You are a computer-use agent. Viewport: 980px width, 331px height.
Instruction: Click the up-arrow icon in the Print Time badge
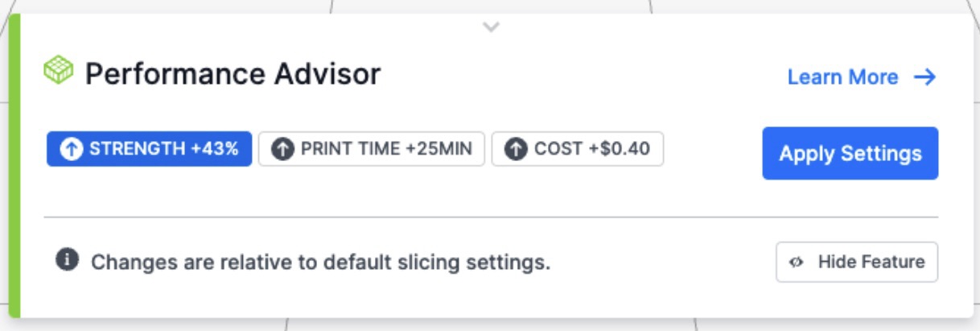[x=282, y=149]
